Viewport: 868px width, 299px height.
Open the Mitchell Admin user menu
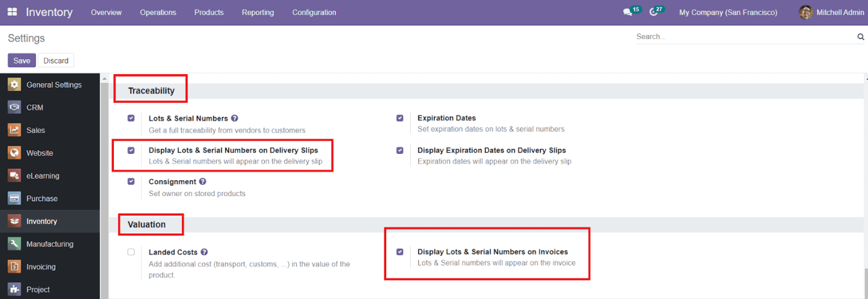(x=831, y=13)
